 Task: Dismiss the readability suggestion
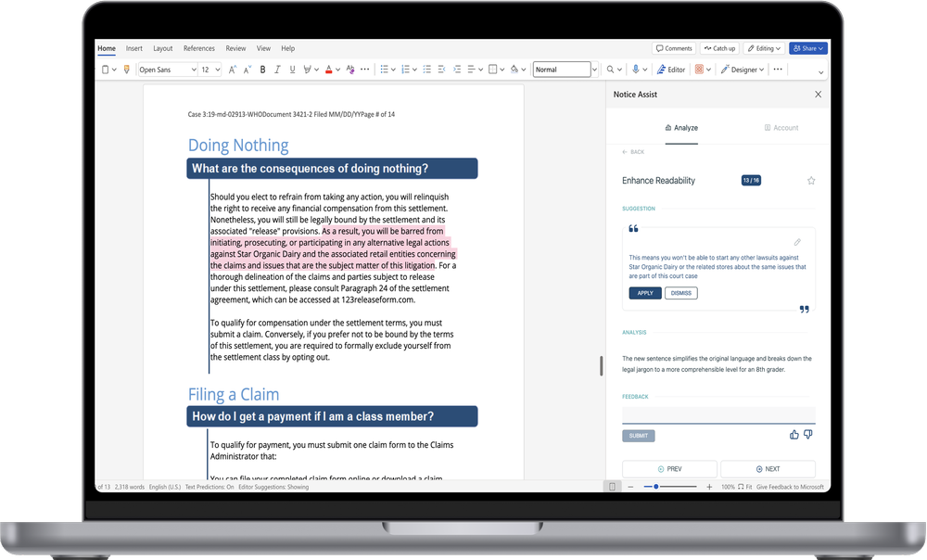tap(681, 293)
